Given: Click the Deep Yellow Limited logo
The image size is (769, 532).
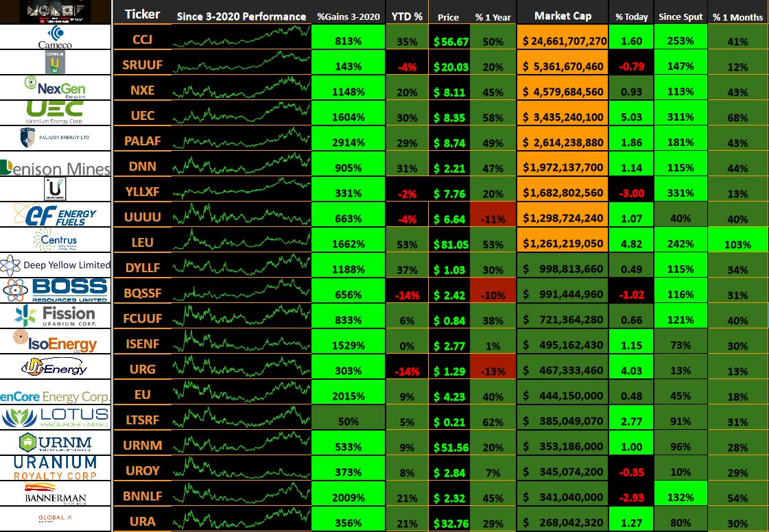Looking at the screenshot, I should pyautogui.click(x=55, y=265).
